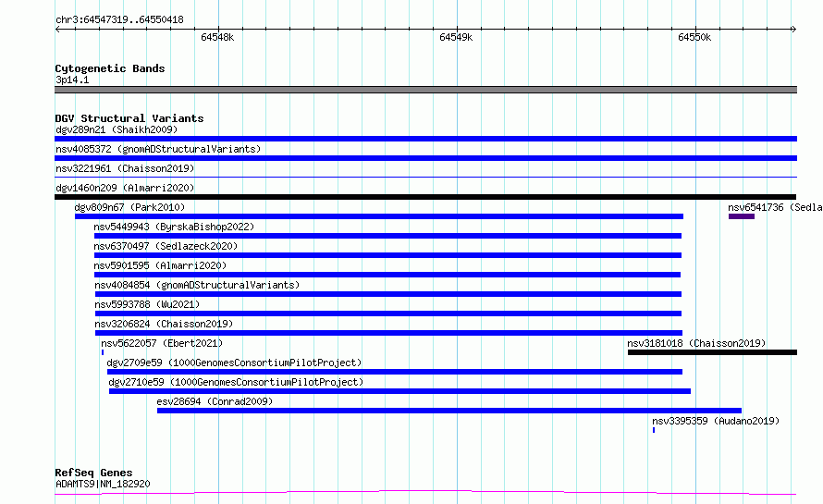Click the blue nsv6370497 variant bar
The width and height of the screenshot is (823, 504).
click(387, 255)
